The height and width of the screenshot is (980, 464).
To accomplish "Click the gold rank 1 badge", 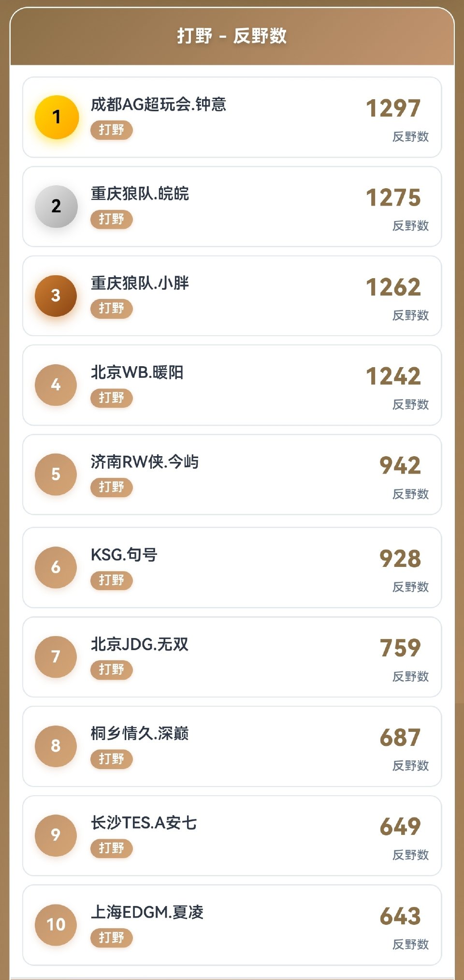I will click(x=57, y=117).
